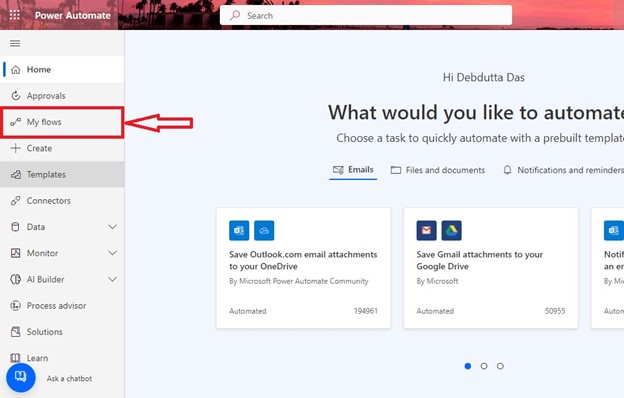Select the first carousel page dot

pos(468,366)
